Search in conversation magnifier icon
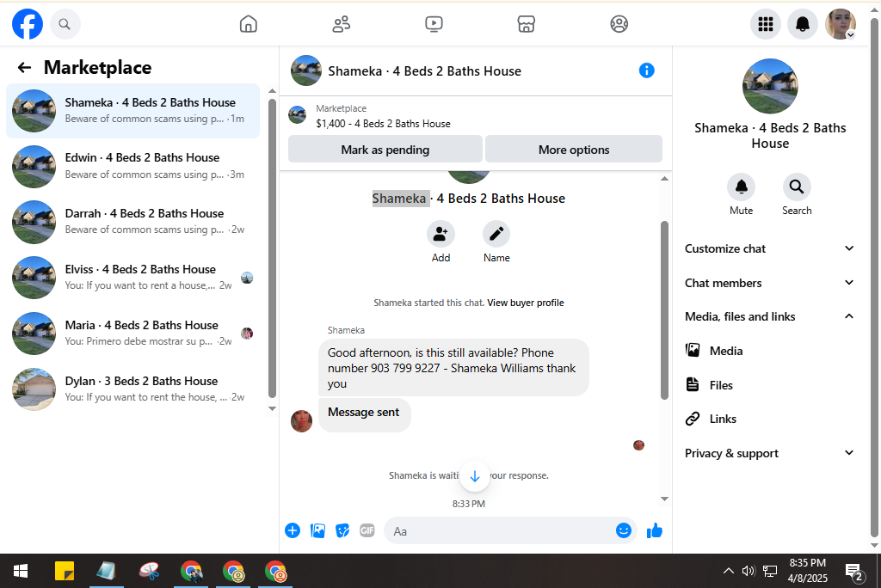 [796, 187]
